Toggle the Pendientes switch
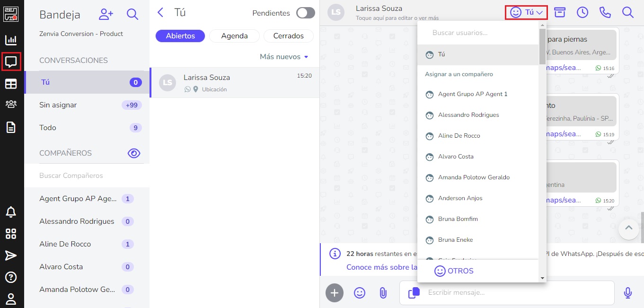Image resolution: width=644 pixels, height=308 pixels. pyautogui.click(x=306, y=13)
